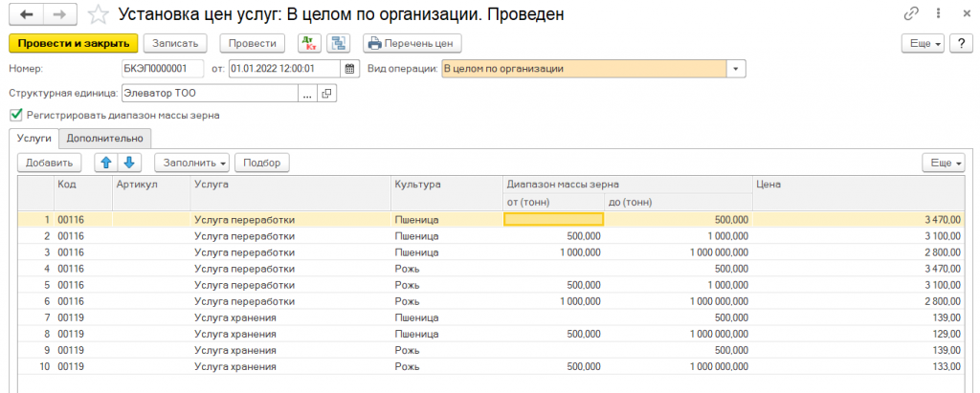
Task: Select the Услуги tab
Action: tap(33, 139)
